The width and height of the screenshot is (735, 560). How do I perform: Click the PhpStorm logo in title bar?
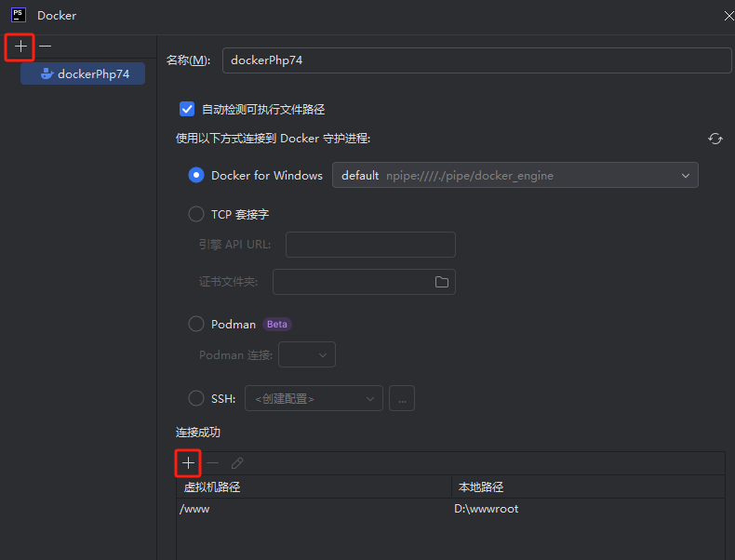[19, 16]
